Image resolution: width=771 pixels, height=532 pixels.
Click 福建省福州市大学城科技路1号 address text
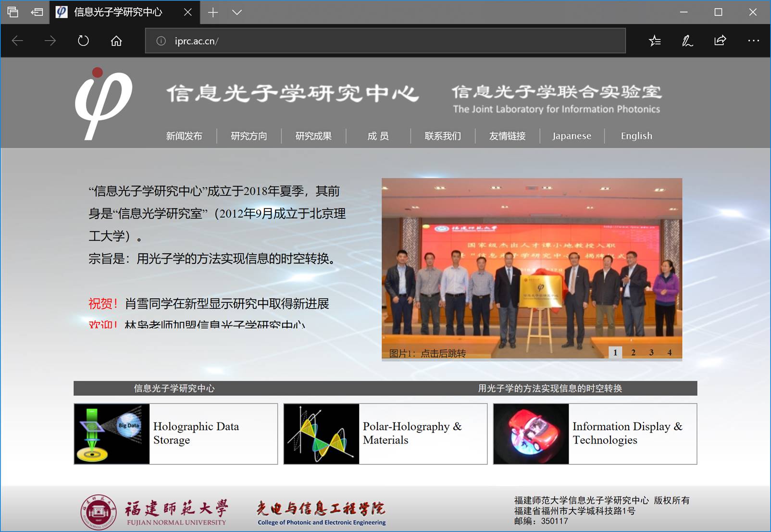[x=575, y=511]
